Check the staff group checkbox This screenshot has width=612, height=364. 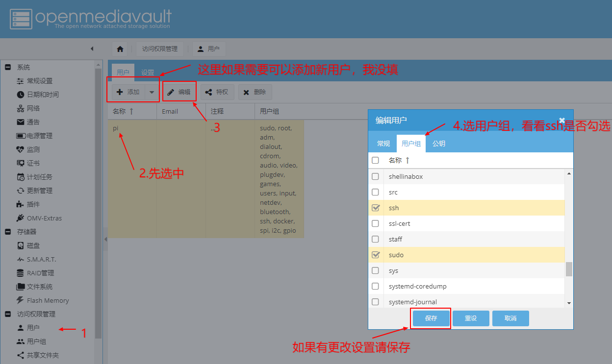[375, 239]
